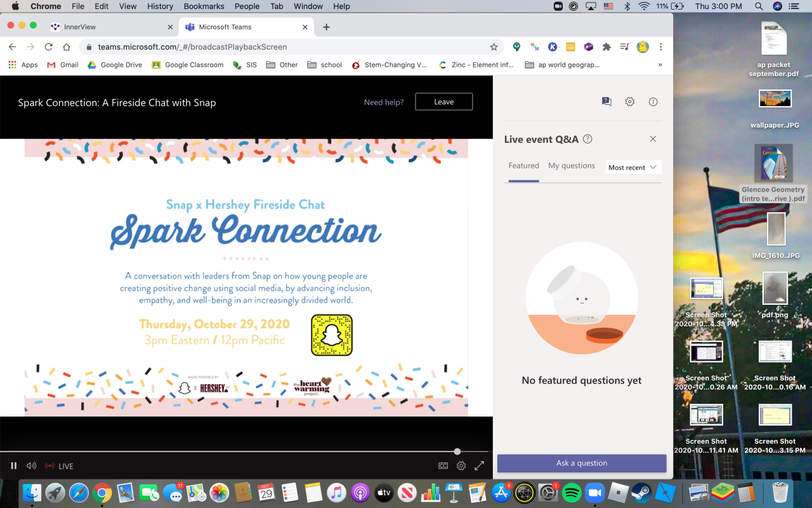Open Steam from the Dock

[x=642, y=493]
